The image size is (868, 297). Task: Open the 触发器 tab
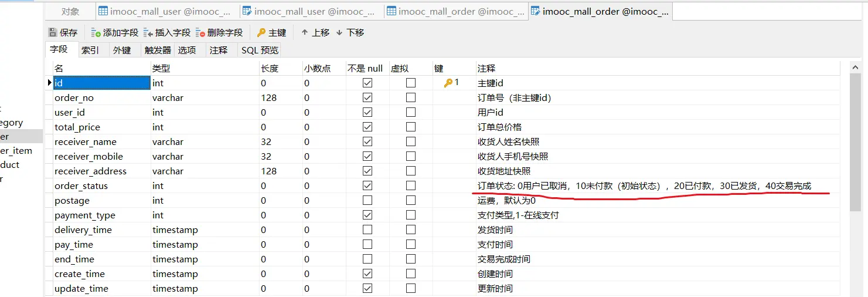(158, 50)
